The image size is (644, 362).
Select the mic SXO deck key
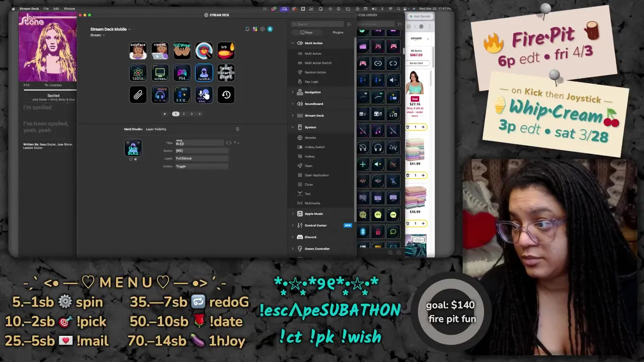click(182, 95)
